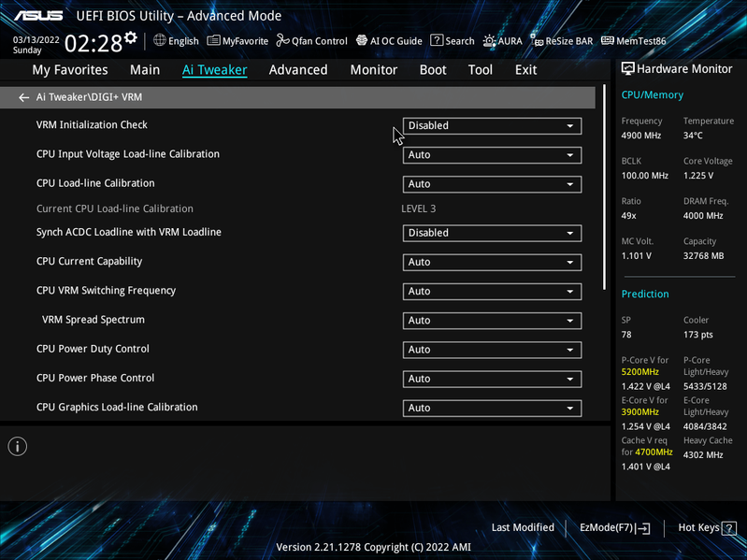
Task: Switch to My Favorites tab
Action: [x=70, y=70]
